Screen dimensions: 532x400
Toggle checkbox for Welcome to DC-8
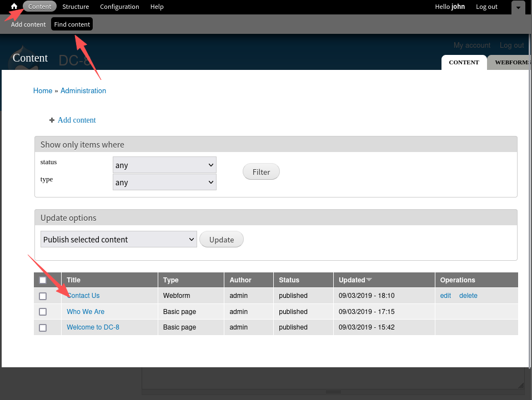point(43,328)
